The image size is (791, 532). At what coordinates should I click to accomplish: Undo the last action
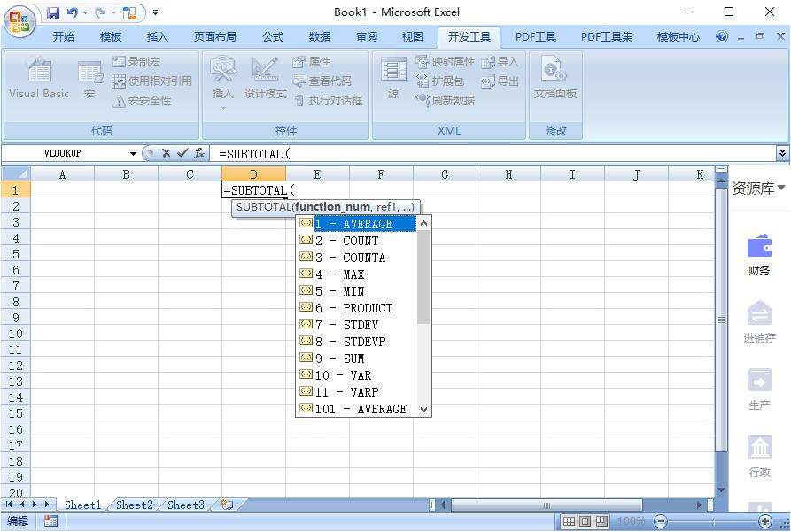[x=72, y=12]
